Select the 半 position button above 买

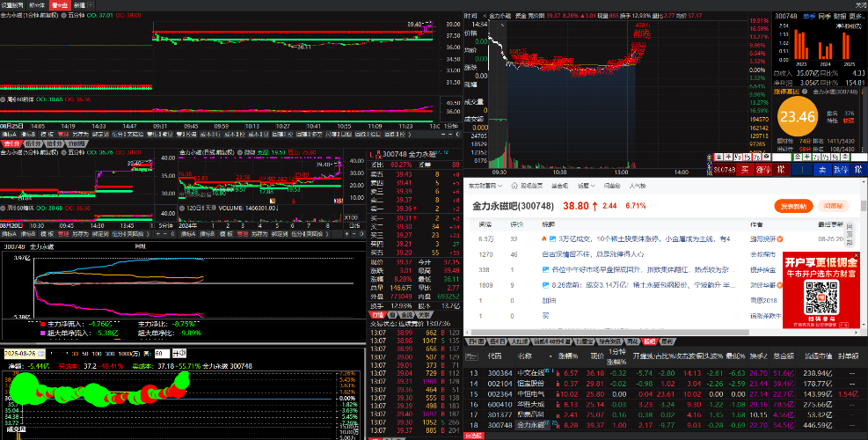728,157
